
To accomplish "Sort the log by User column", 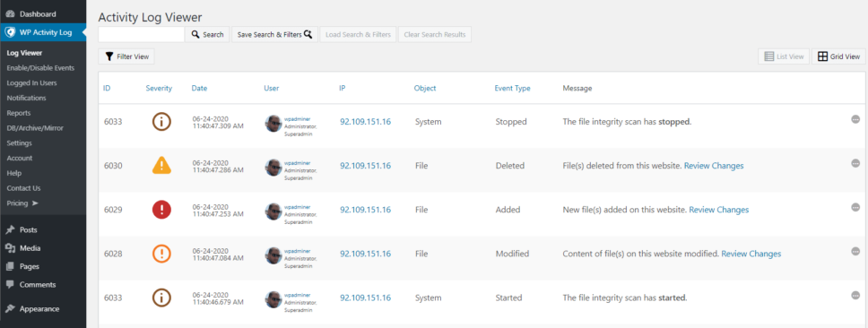I will pyautogui.click(x=271, y=88).
